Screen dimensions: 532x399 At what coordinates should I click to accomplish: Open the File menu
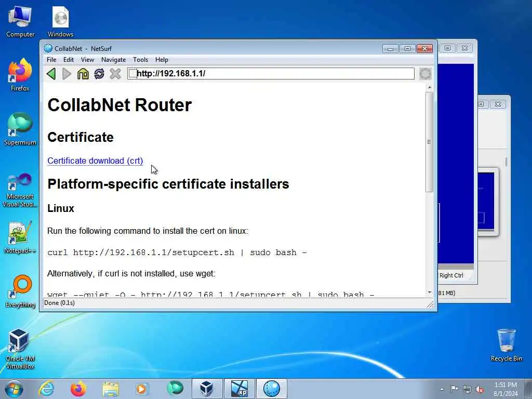[x=51, y=60]
